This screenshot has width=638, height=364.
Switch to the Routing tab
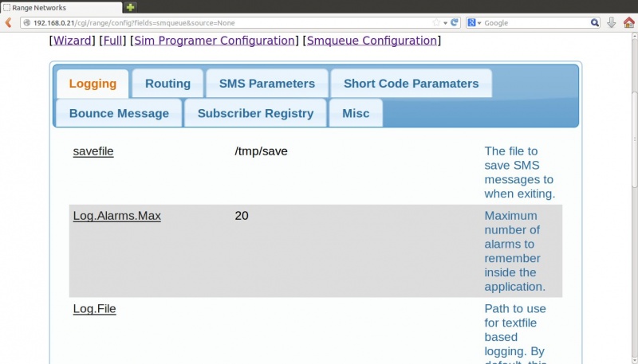(167, 84)
